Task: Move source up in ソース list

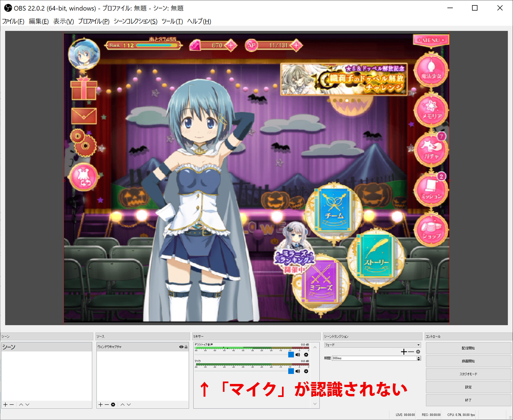Action: point(123,405)
